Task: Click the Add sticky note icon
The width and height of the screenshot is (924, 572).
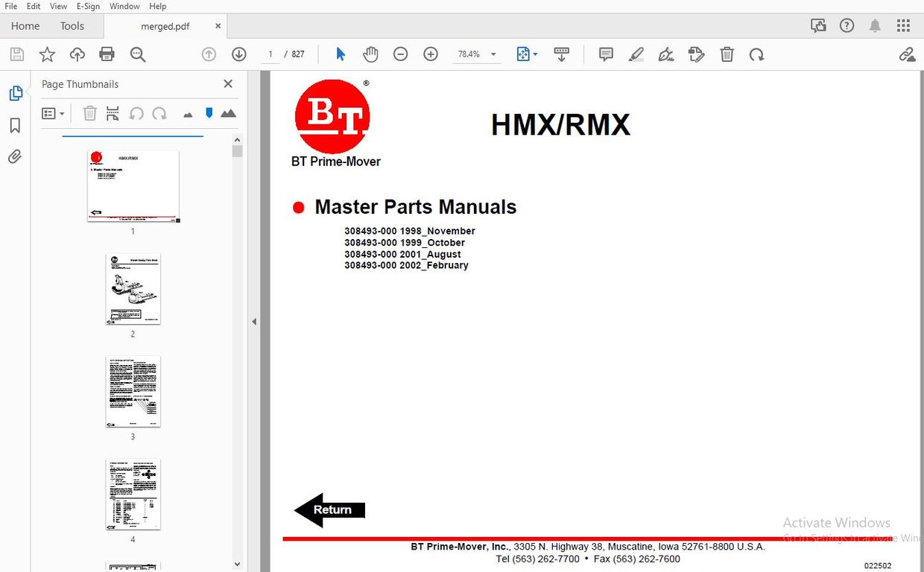Action: coord(605,54)
